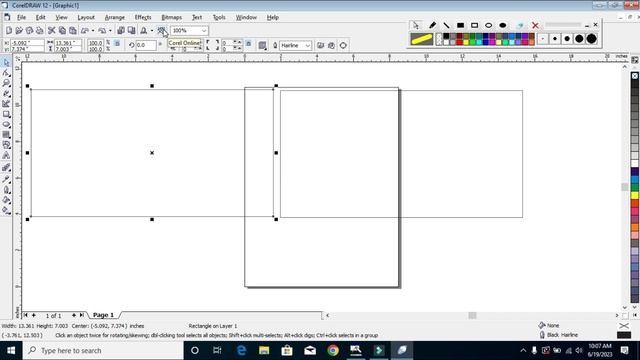The image size is (640, 360).
Task: Select the Ellipse tool in the toolbox
Action: pyautogui.click(x=6, y=125)
